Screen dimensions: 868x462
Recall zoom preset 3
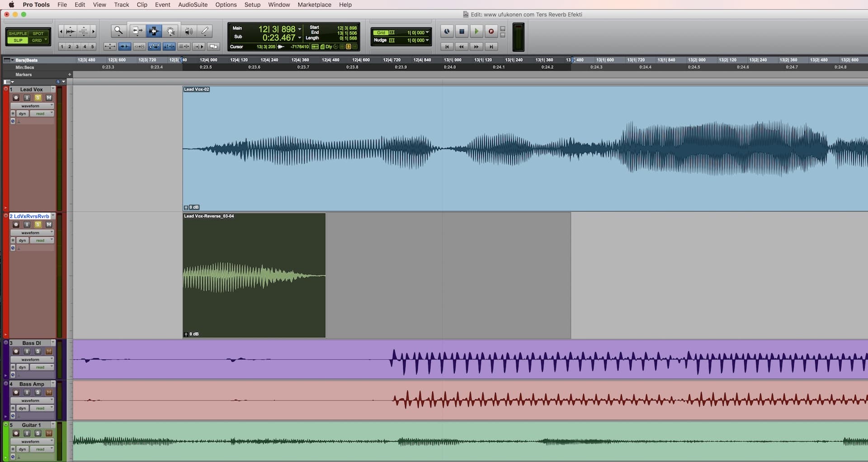pos(77,47)
